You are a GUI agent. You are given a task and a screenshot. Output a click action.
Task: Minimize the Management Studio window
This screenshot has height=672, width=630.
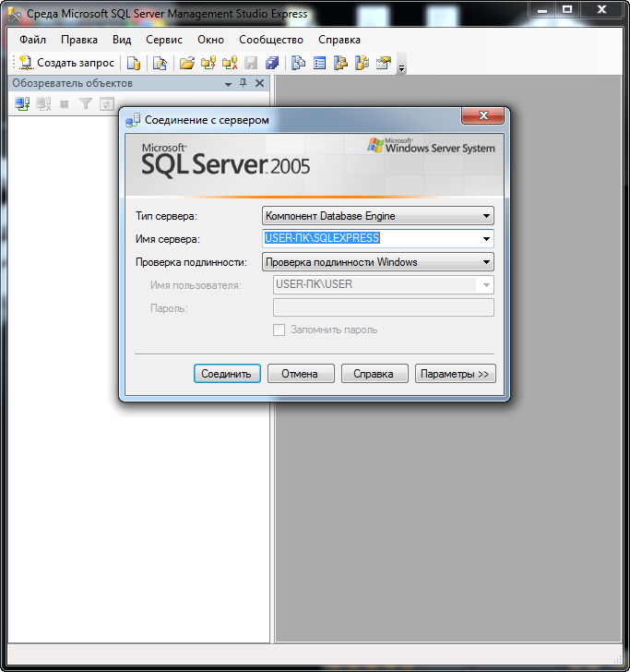pyautogui.click(x=541, y=10)
